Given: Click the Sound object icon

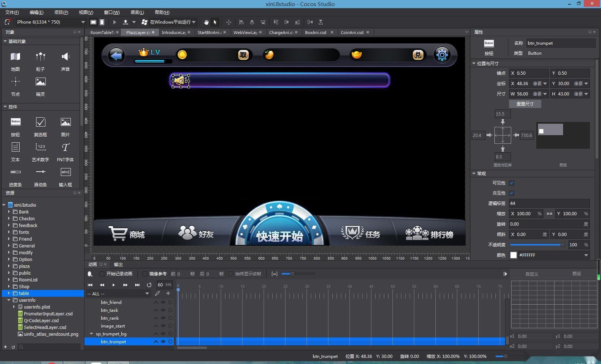Looking at the screenshot, I should (65, 56).
